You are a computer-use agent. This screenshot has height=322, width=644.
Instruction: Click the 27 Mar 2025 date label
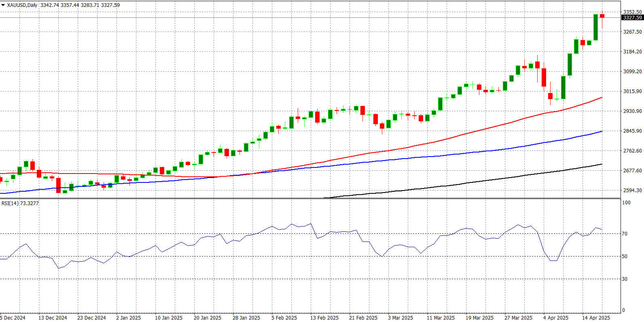(518, 318)
